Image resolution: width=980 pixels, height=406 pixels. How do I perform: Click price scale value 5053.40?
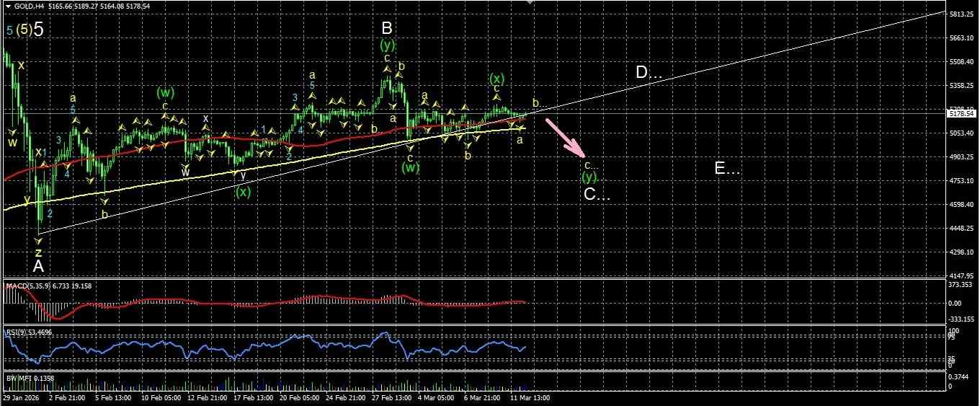pos(961,133)
